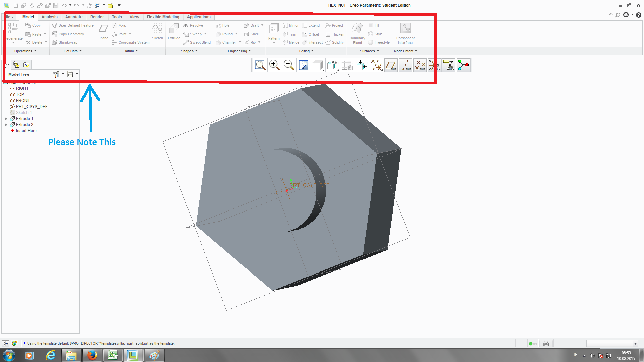The width and height of the screenshot is (644, 362).
Task: Click the Axis datum tool
Action: pyautogui.click(x=119, y=25)
